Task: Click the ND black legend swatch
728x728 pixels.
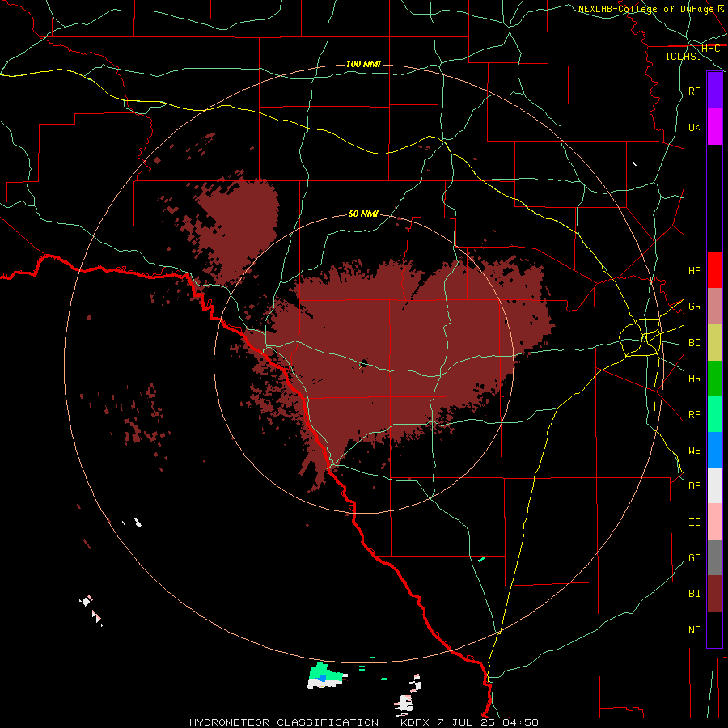Action: 714,629
